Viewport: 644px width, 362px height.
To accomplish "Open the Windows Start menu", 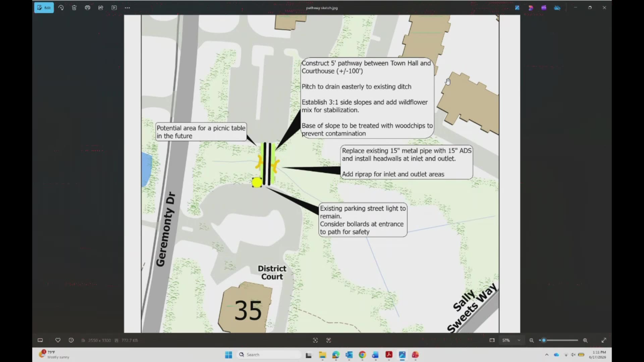I will 228,355.
